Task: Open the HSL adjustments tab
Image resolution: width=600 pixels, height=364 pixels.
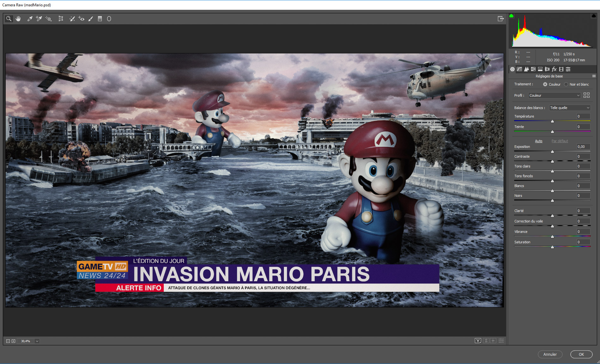Action: point(533,69)
